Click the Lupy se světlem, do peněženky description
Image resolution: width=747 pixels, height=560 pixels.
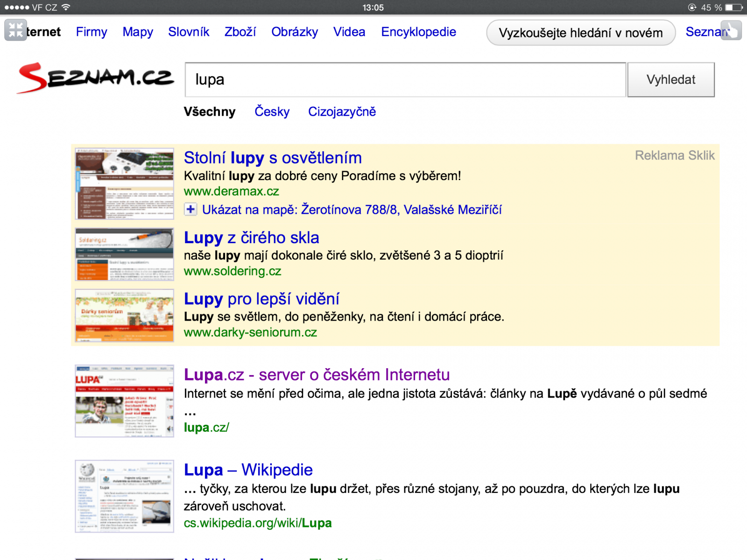344,316
